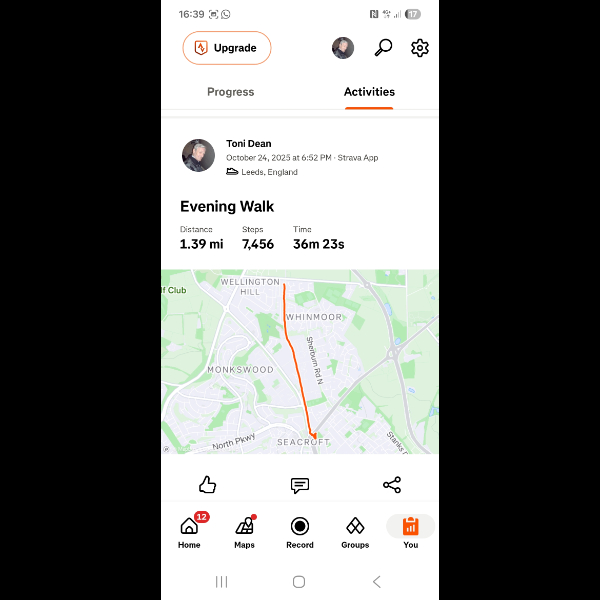Open profile via top avatar icon
Image resolution: width=600 pixels, height=600 pixels.
(342, 48)
